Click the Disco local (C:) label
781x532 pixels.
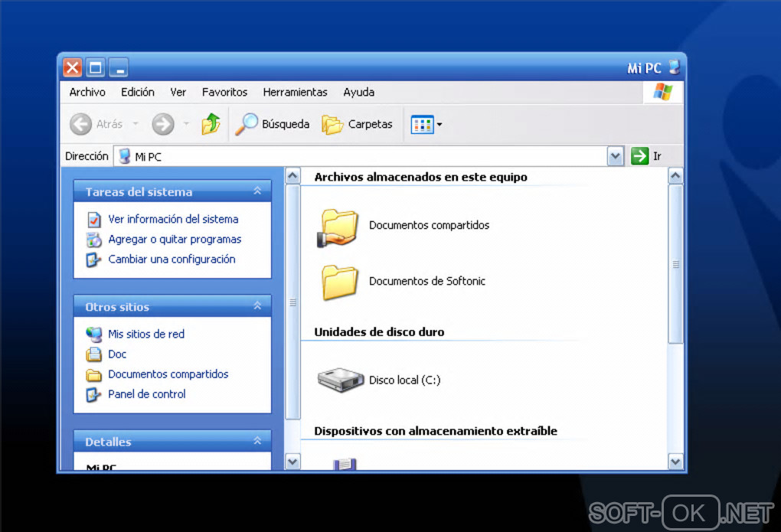point(404,380)
